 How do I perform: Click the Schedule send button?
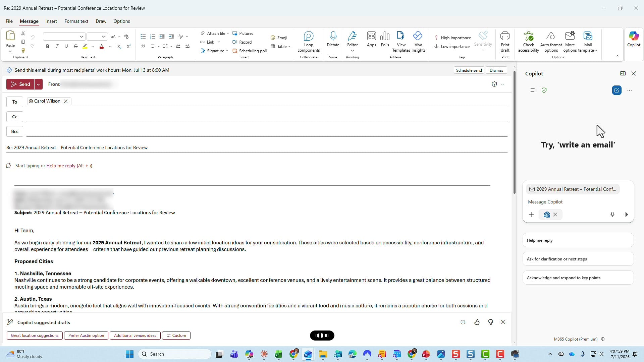469,70
